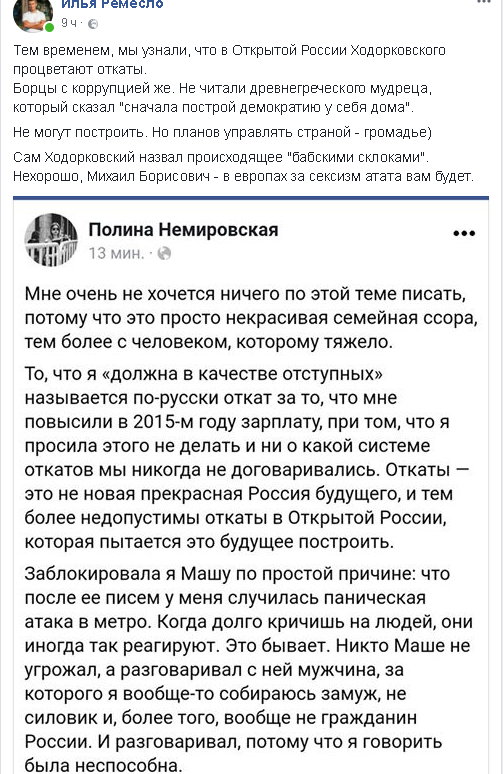This screenshot has height=774, width=503.
Task: Open the "13 мин." post timestamp
Action: [116, 254]
